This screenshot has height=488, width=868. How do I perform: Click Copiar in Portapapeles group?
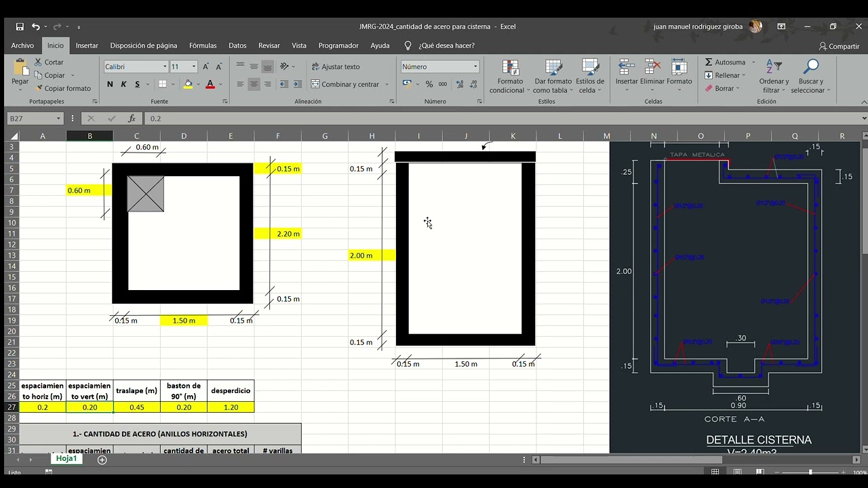point(50,75)
